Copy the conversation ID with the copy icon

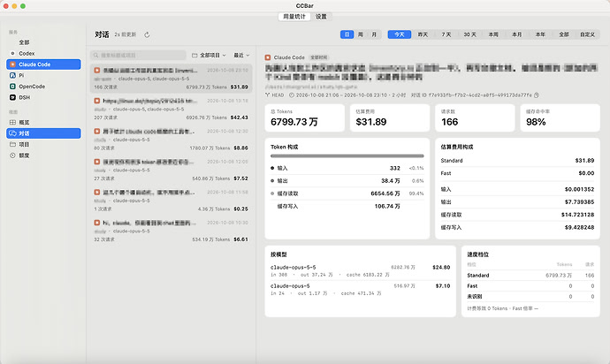pos(537,95)
